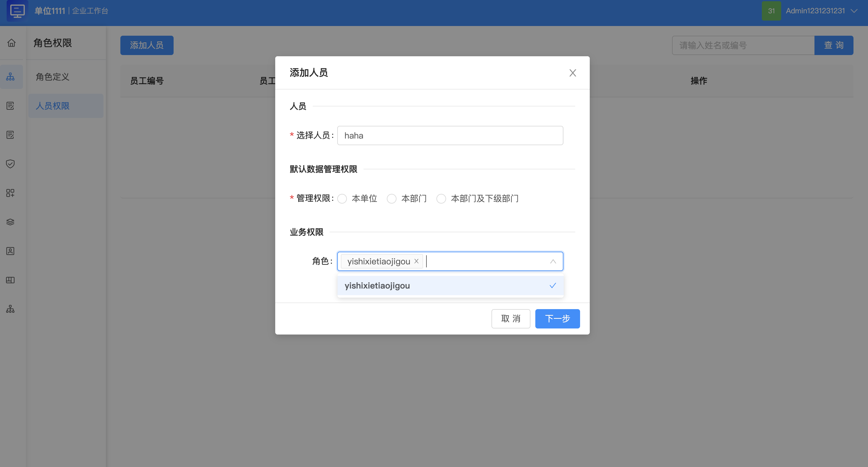
Task: Open the contact card sidebar icon
Action: pyautogui.click(x=11, y=251)
